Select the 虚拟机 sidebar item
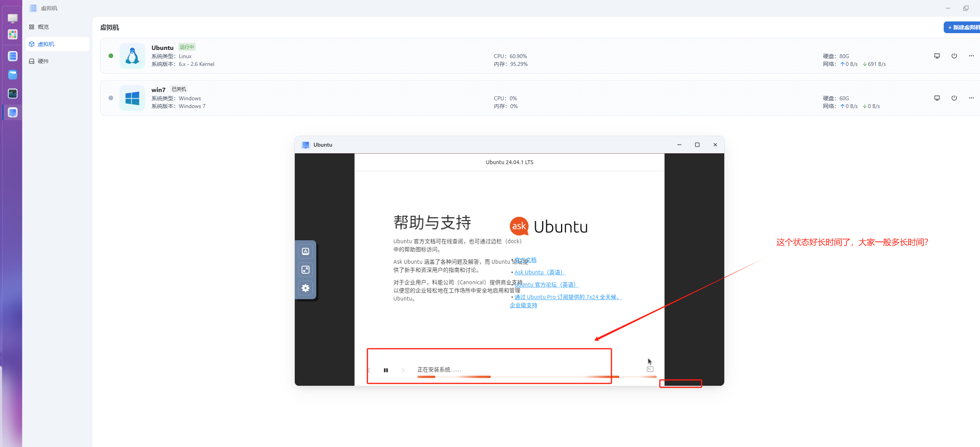The height and width of the screenshot is (447, 980). [x=57, y=44]
